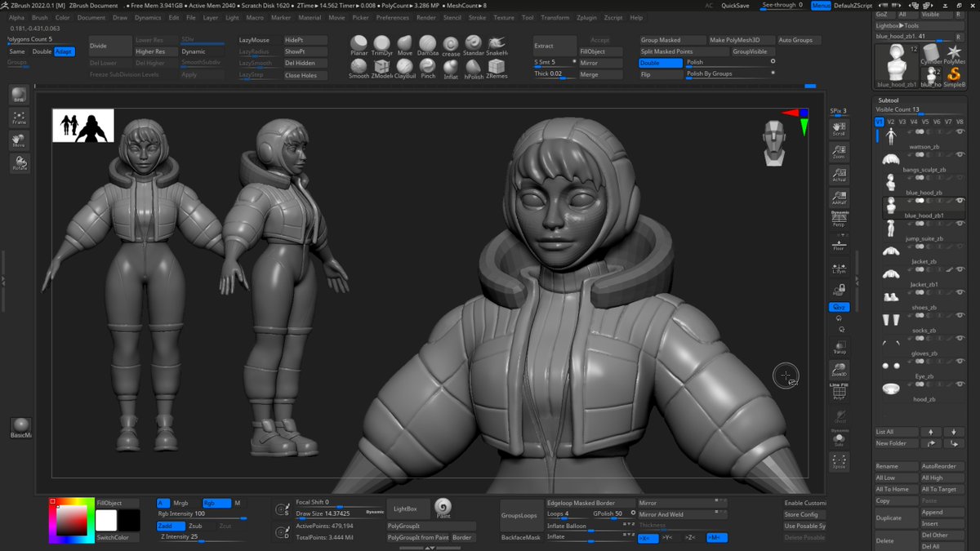Click the Actual size icon
This screenshot has width=980, height=551.
839,175
